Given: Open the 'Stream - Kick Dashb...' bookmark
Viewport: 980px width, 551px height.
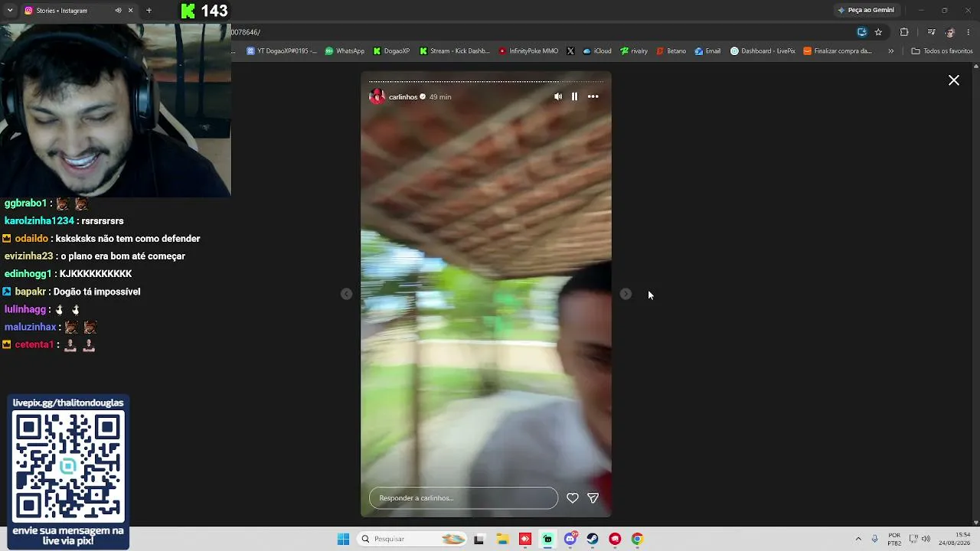Looking at the screenshot, I should [x=455, y=51].
